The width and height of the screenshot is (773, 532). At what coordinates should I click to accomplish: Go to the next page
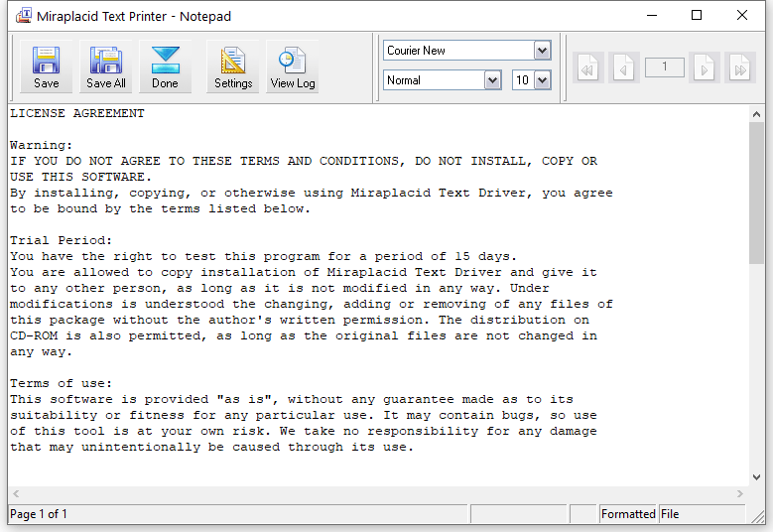pyautogui.click(x=704, y=67)
